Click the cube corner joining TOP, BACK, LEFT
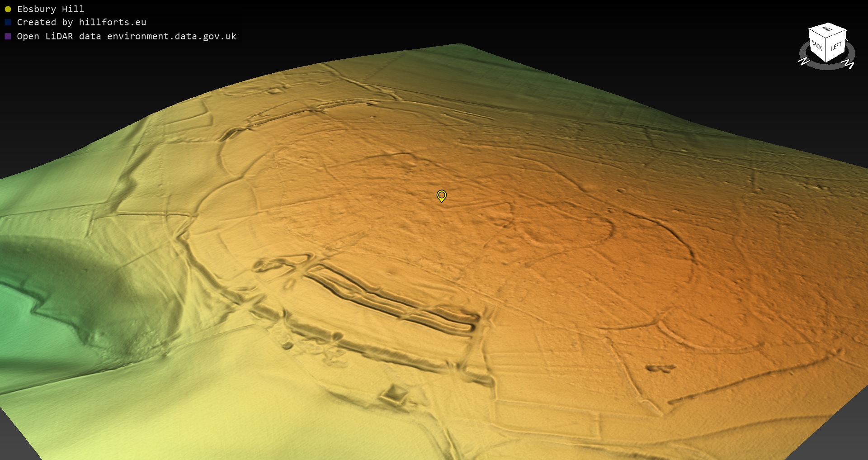868x460 pixels. pos(826,38)
